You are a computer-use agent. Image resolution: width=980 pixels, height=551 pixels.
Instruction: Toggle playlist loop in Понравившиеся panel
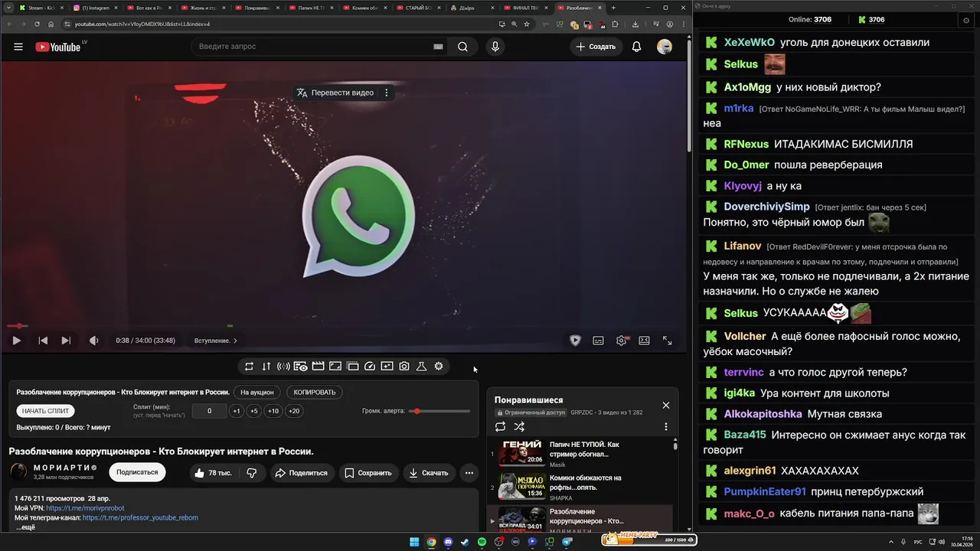500,427
